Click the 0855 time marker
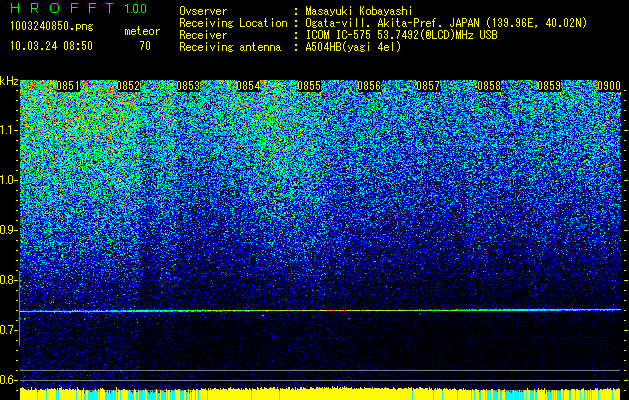 click(309, 86)
